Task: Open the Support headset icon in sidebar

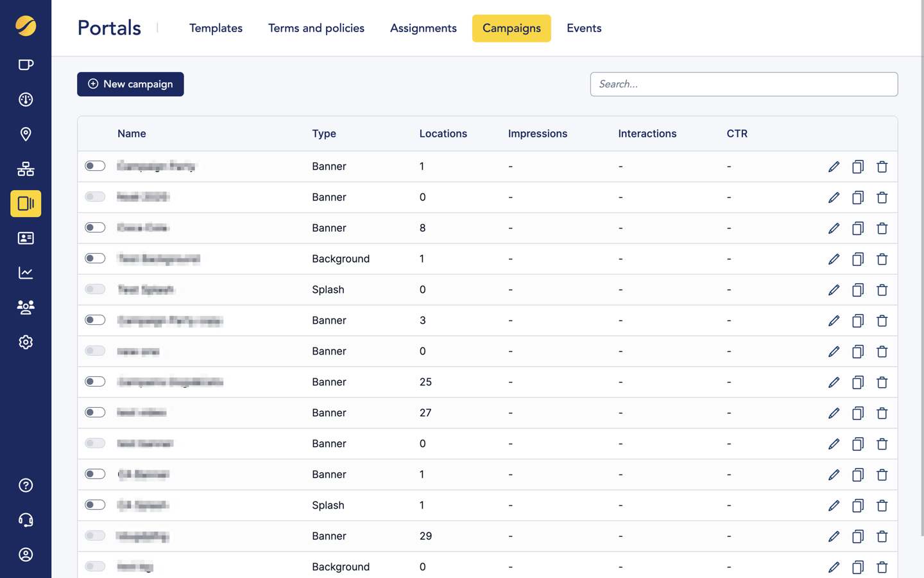Action: (26, 520)
